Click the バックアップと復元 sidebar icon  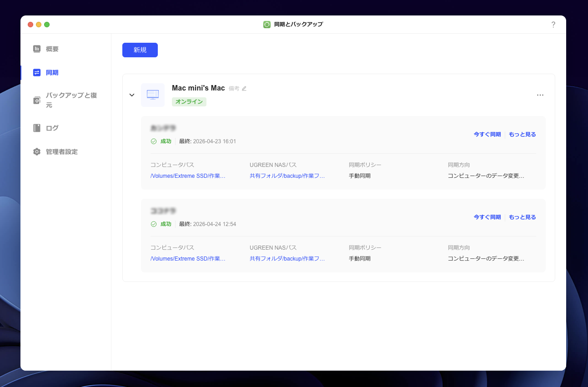[37, 100]
